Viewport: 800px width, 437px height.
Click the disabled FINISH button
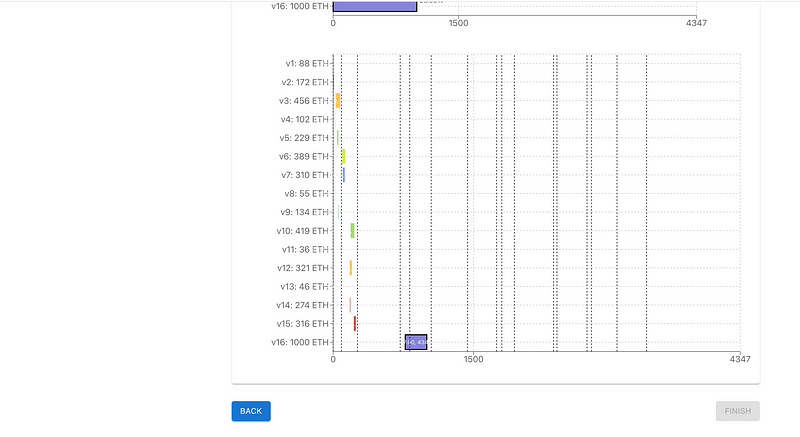(737, 411)
